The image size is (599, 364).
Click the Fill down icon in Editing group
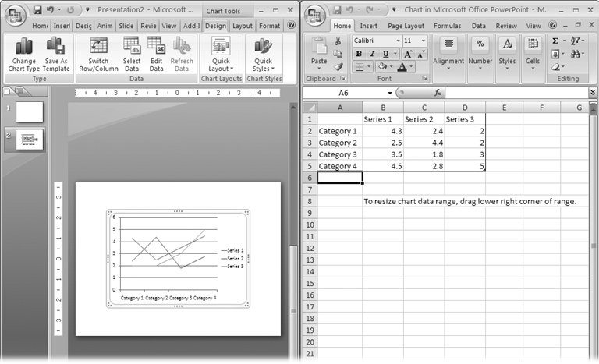[555, 54]
